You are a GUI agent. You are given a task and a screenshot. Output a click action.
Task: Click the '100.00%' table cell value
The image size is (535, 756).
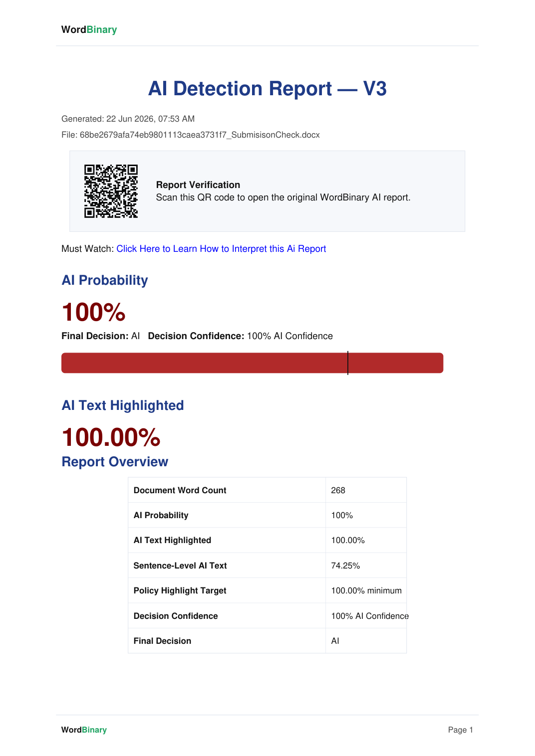(x=366, y=540)
